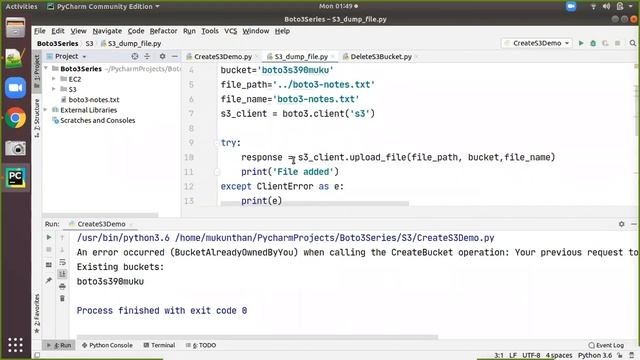
Task: Open Python Console tool window
Action: tap(107, 345)
